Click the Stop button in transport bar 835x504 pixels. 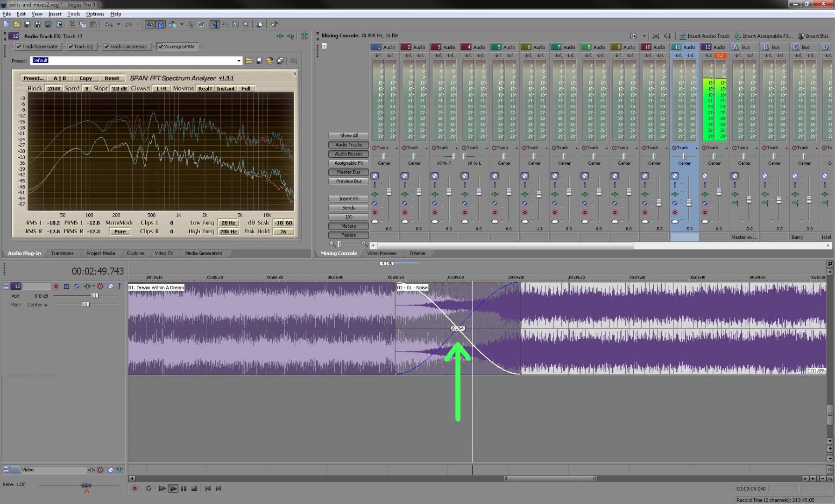(194, 488)
